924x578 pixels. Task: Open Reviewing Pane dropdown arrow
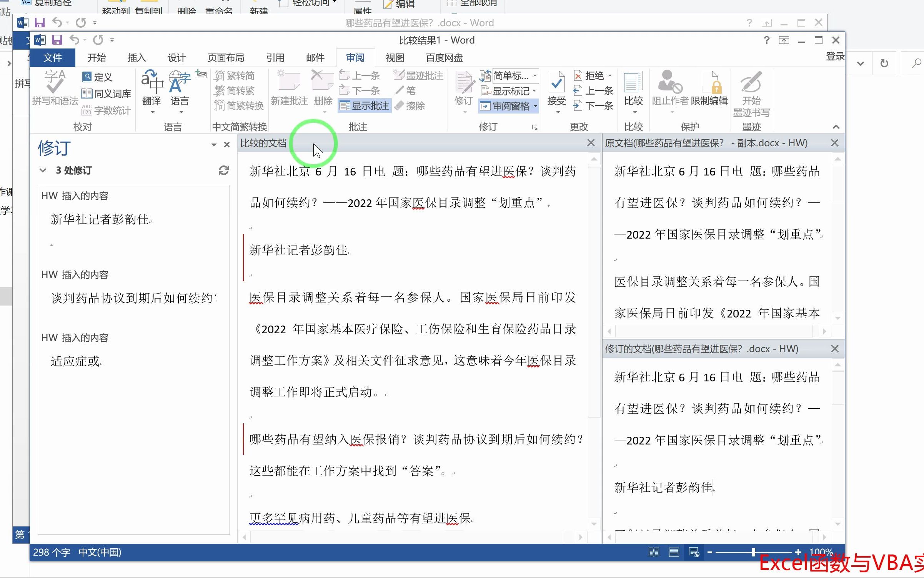click(535, 106)
